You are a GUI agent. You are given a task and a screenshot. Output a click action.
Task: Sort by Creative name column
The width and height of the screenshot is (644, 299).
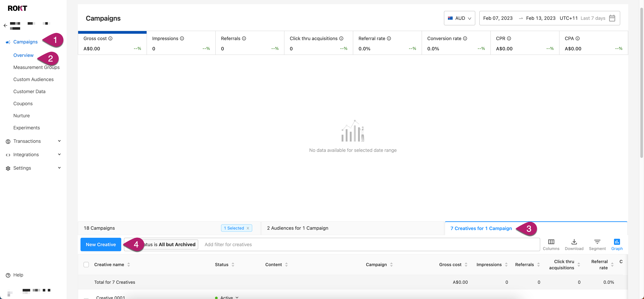128,264
